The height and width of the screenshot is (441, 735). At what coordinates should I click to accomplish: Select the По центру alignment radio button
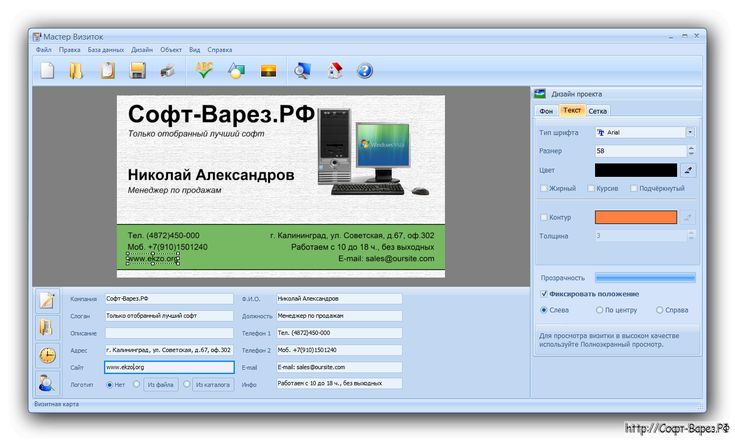(599, 310)
